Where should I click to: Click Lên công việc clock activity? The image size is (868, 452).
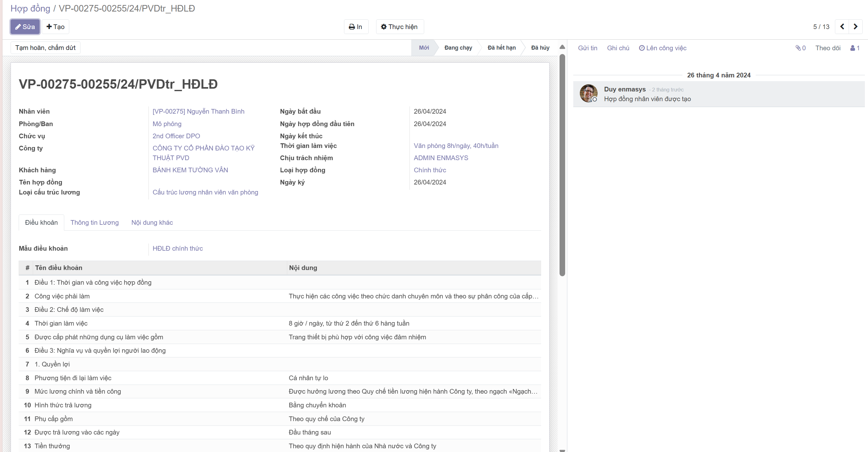(x=662, y=48)
